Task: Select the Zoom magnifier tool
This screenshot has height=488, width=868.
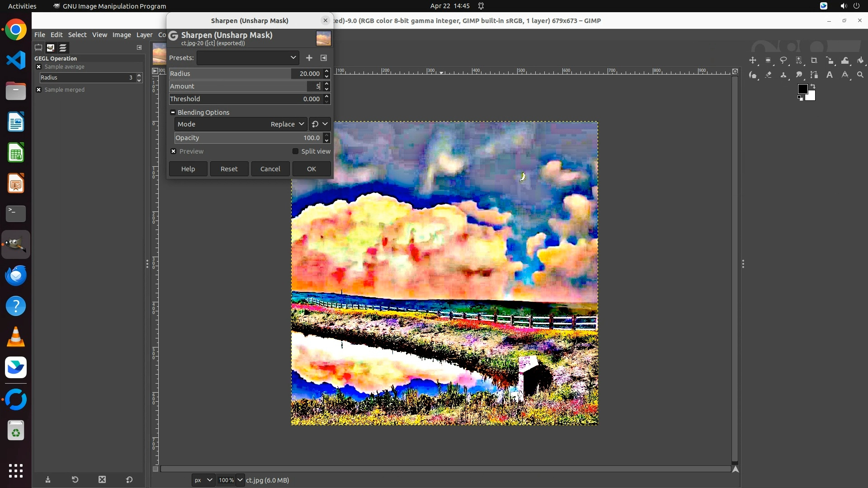Action: click(x=860, y=75)
